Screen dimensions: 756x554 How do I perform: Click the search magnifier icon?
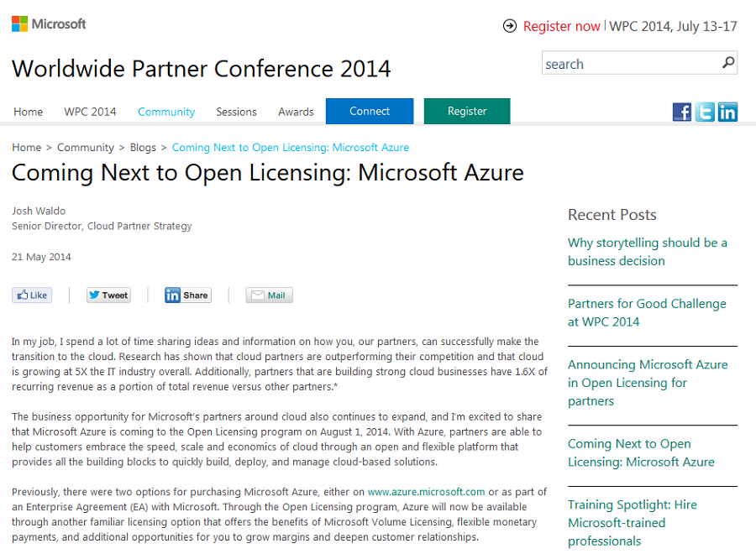click(x=728, y=63)
